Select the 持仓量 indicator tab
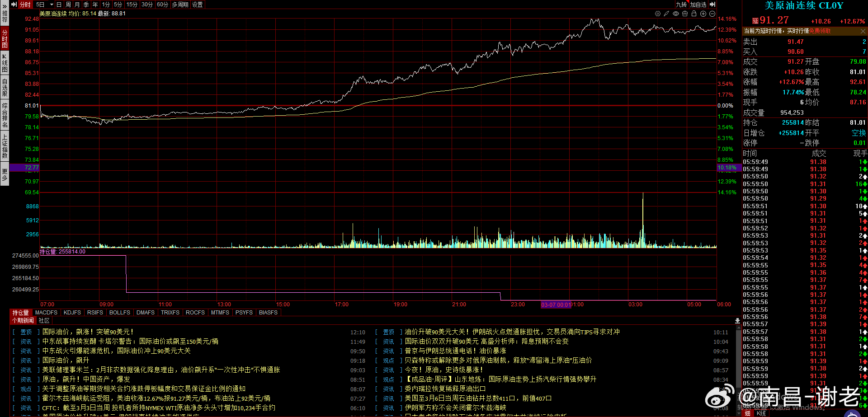The image size is (868, 417). tap(20, 313)
